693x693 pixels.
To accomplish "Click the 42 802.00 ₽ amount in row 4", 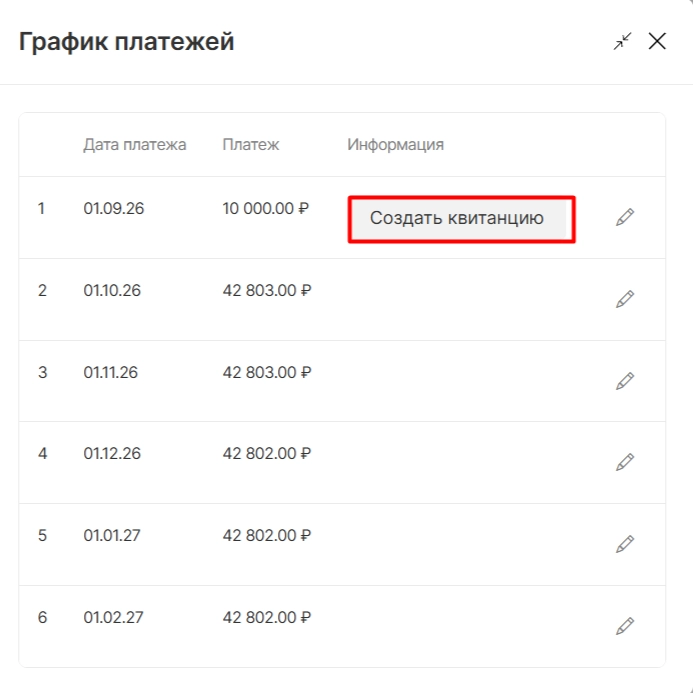I will (267, 453).
